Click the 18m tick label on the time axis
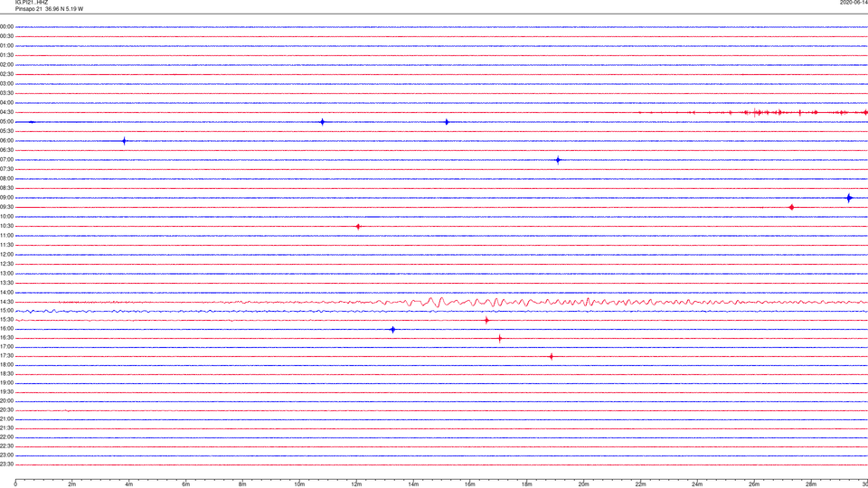This screenshot has width=868, height=488. (x=527, y=484)
